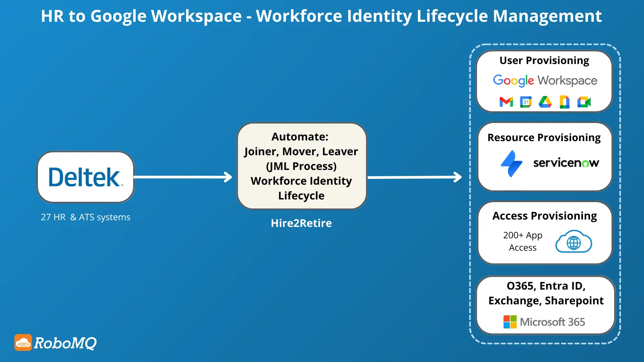The image size is (644, 362).
Task: Click the 27 HR & ATS systems text
Action: 85,217
